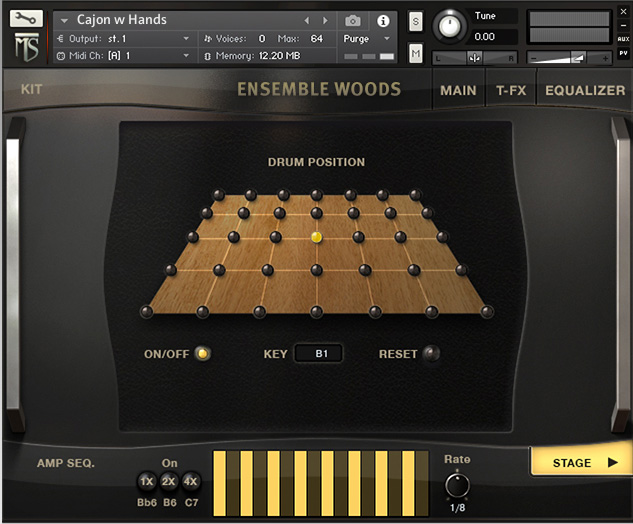Click the Tune value 0.00 field
The image size is (633, 524).
tap(494, 37)
